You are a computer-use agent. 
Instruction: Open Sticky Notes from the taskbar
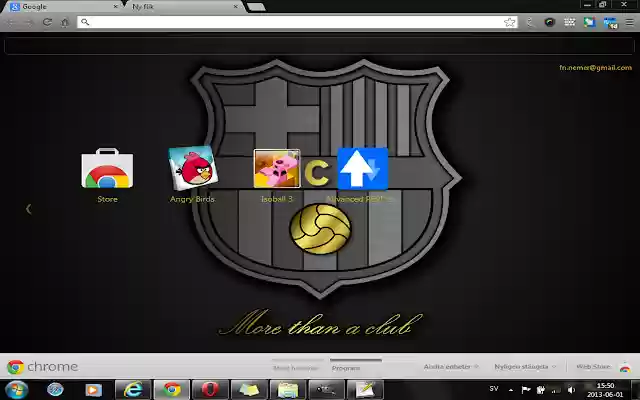click(249, 390)
